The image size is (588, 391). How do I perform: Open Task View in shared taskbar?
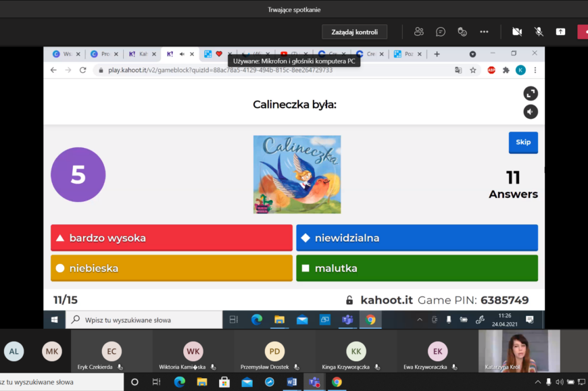point(234,320)
